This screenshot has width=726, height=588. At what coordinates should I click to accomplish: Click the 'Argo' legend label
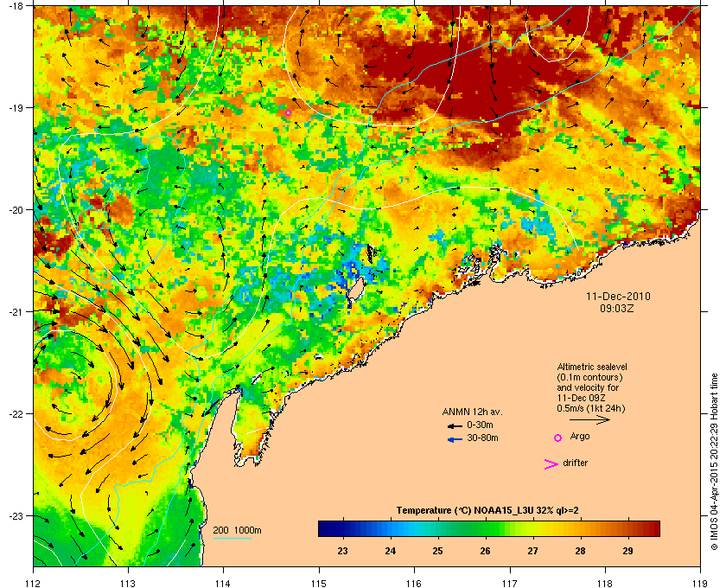(x=580, y=437)
